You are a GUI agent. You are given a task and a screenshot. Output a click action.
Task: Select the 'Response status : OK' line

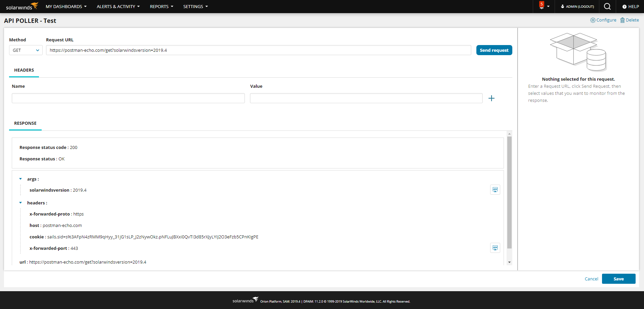coord(42,159)
